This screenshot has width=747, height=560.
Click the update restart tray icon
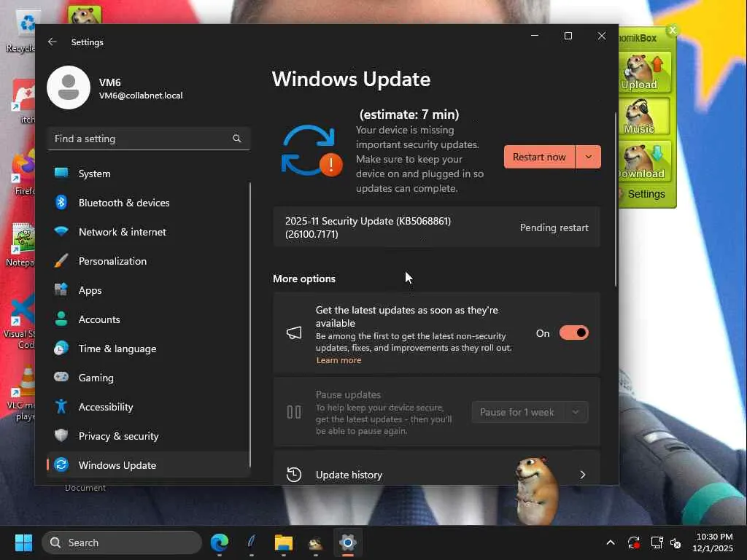click(x=634, y=542)
